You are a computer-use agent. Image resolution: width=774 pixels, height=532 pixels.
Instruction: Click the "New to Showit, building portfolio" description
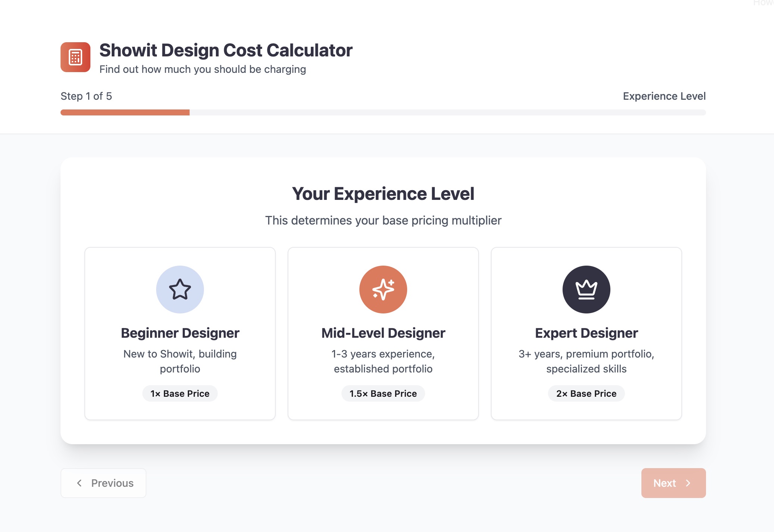(x=180, y=361)
